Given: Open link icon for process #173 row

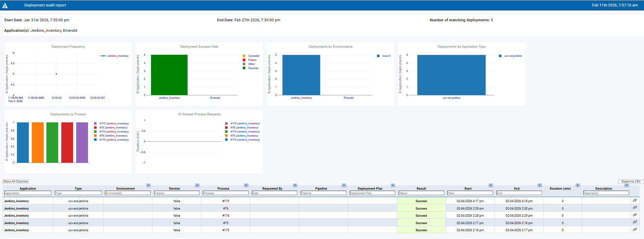Looking at the screenshot, I should click(x=635, y=230).
